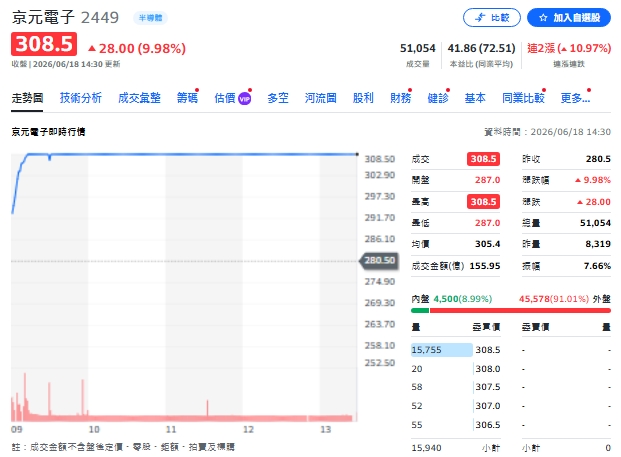The height and width of the screenshot is (457, 621).
Task: Add stock via 加入自選股 button
Action: 569,18
